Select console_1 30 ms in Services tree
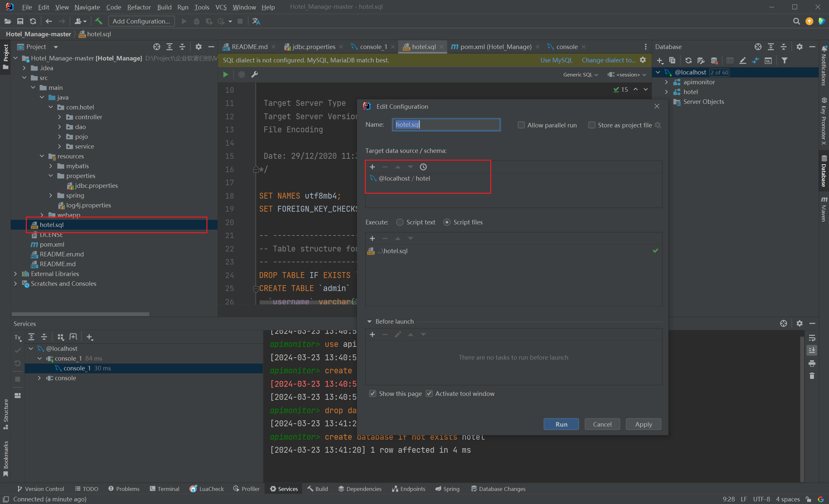 (x=144, y=368)
